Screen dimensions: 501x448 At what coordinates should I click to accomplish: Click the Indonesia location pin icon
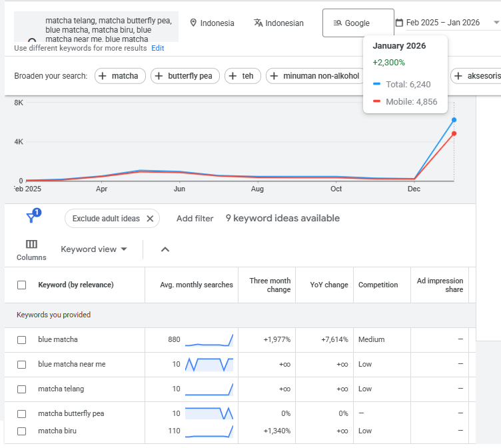click(x=194, y=23)
